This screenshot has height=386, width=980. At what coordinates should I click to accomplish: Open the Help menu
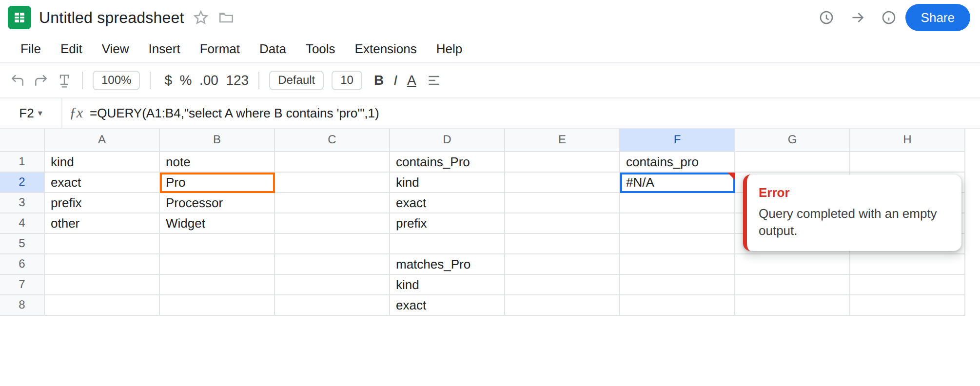coord(449,49)
